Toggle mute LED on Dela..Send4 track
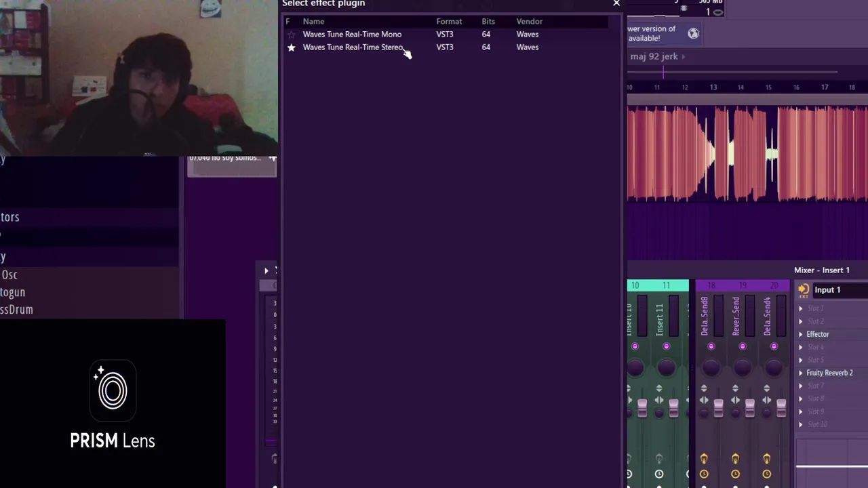This screenshot has height=488, width=868. tap(774, 347)
